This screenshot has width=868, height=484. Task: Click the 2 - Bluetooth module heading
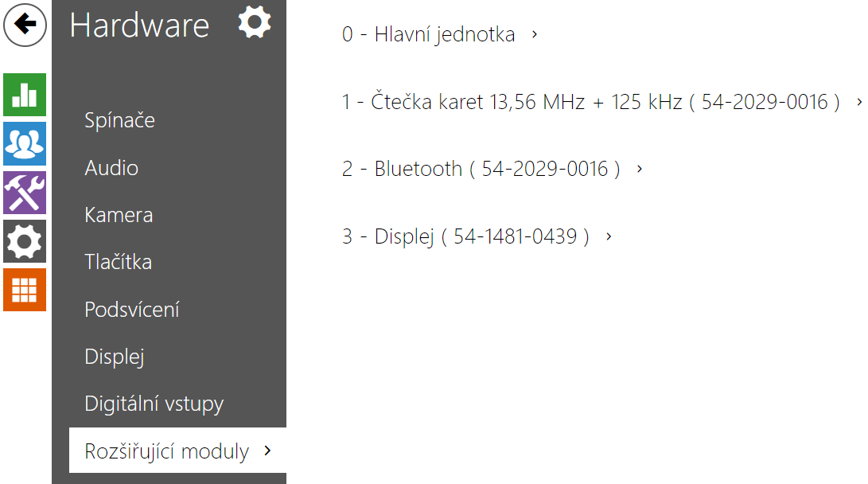(481, 169)
